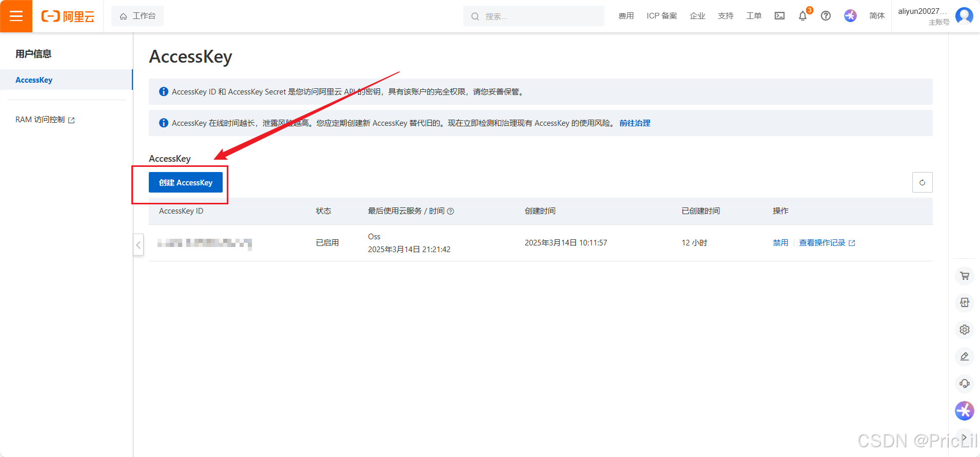Click the 用户信息 sidebar heading
The image size is (980, 457).
pyautogui.click(x=33, y=54)
